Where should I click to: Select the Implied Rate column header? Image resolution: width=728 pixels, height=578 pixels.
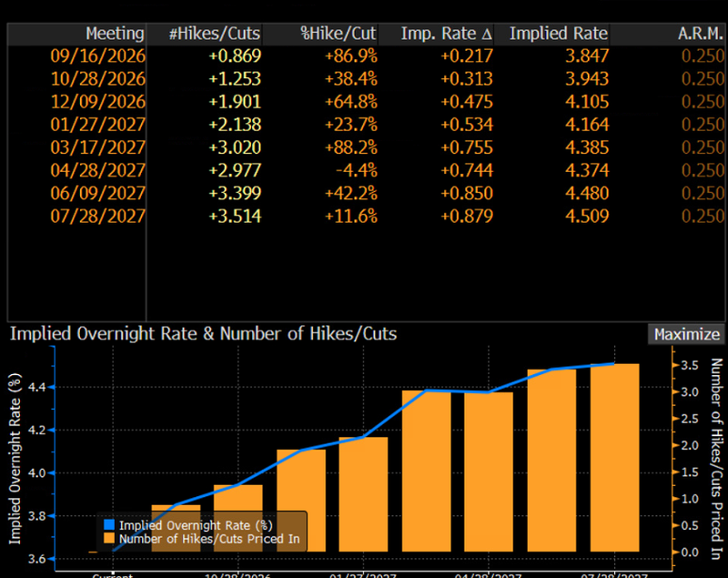[551, 34]
